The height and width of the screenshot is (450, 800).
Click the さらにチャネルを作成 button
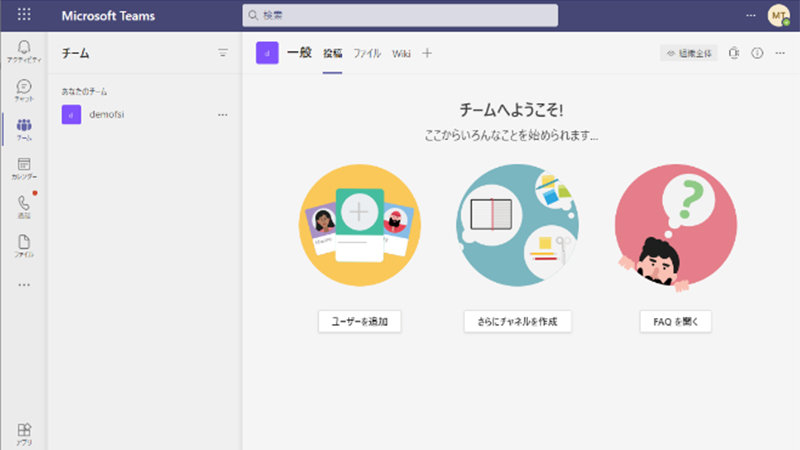click(517, 321)
